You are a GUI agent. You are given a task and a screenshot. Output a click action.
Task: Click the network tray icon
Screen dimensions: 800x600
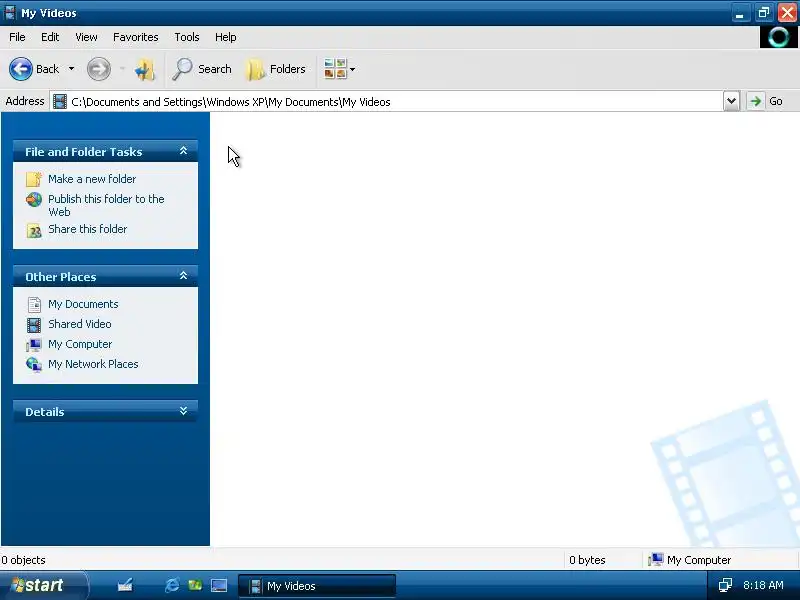pyautogui.click(x=725, y=585)
